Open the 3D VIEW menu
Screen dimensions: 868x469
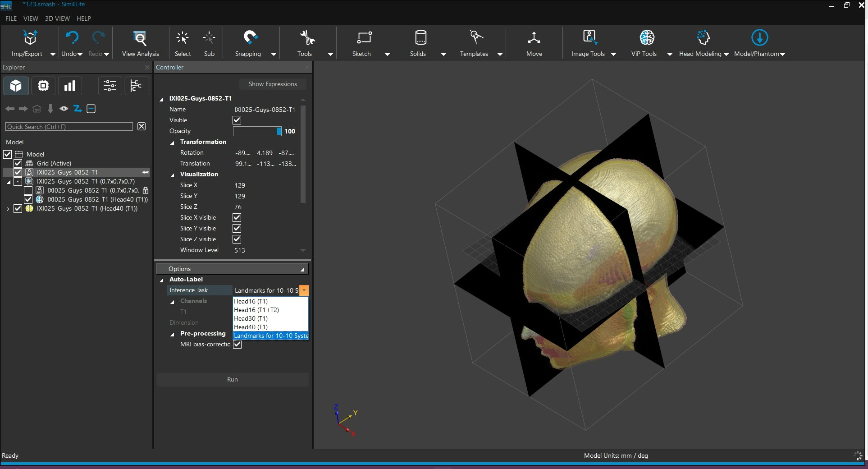tap(57, 18)
